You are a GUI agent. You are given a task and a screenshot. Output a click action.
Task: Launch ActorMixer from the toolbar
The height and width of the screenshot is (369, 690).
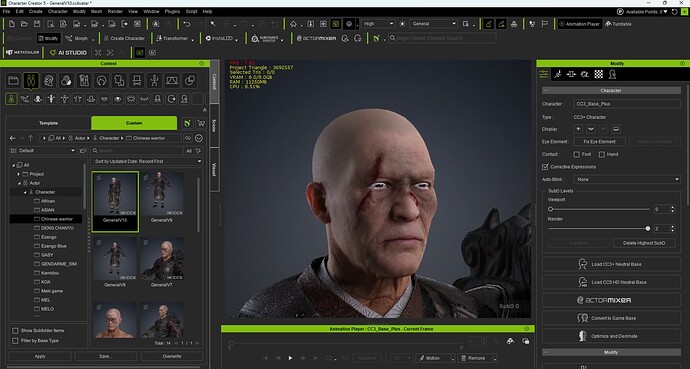[x=316, y=39]
